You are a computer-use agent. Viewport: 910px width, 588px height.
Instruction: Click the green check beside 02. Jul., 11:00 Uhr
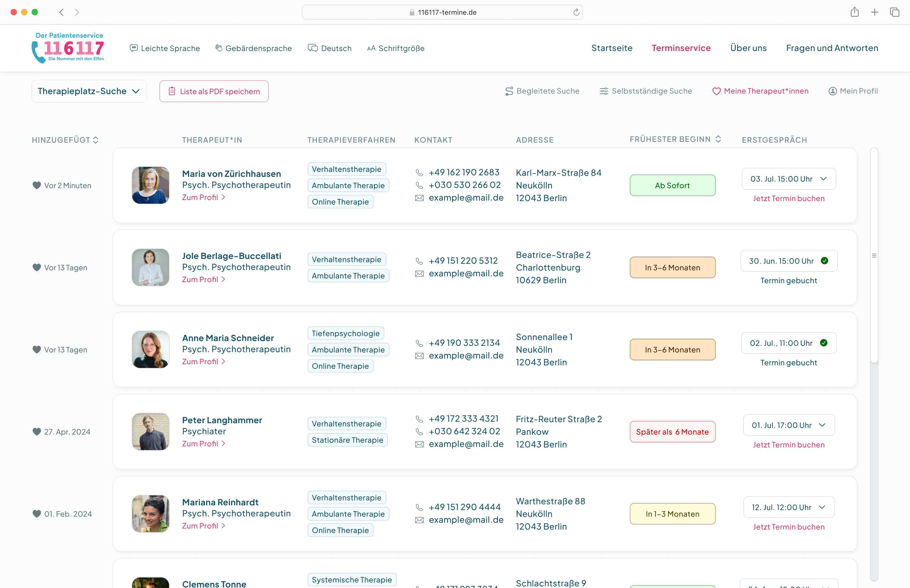point(824,343)
